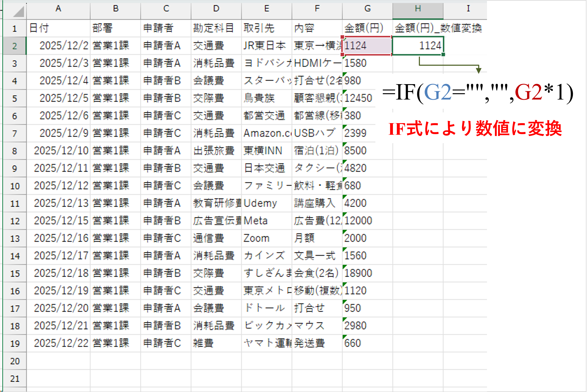Select row 2 by clicking its row number
The width and height of the screenshot is (588, 392).
pos(14,46)
